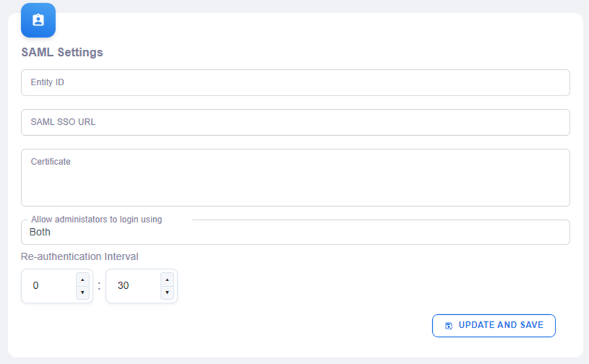Decrease the re-authentication hours value
Image resolution: width=589 pixels, height=364 pixels.
(x=83, y=293)
